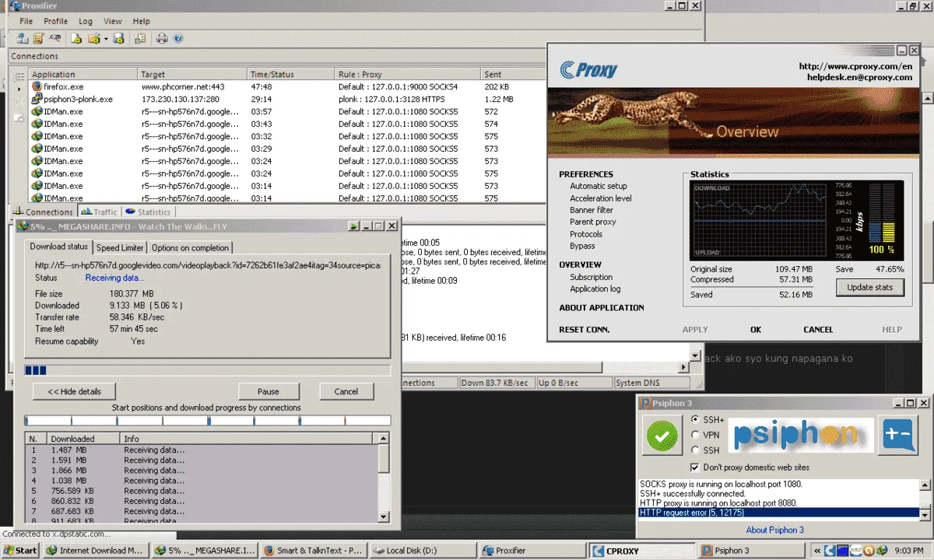Show hidden tray icons with the chevron

(817, 551)
